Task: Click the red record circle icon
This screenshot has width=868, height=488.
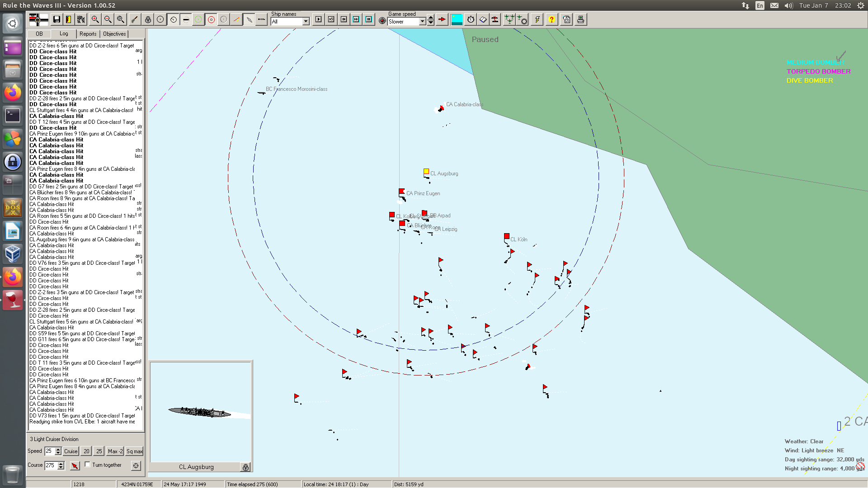Action: pos(382,21)
